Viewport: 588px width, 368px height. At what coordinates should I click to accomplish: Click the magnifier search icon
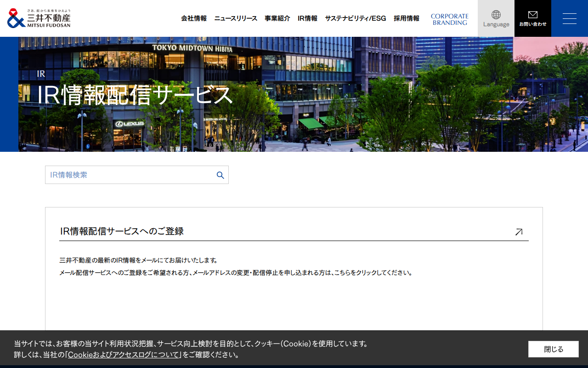tap(220, 175)
